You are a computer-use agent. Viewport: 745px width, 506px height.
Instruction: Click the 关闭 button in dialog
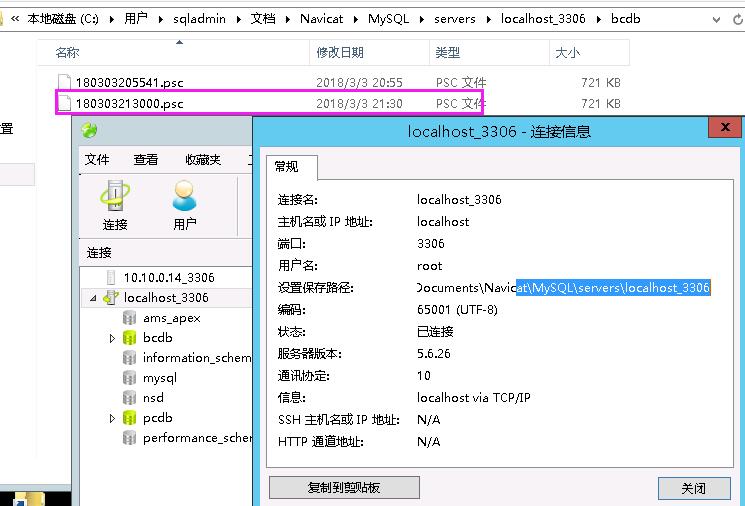click(x=694, y=488)
